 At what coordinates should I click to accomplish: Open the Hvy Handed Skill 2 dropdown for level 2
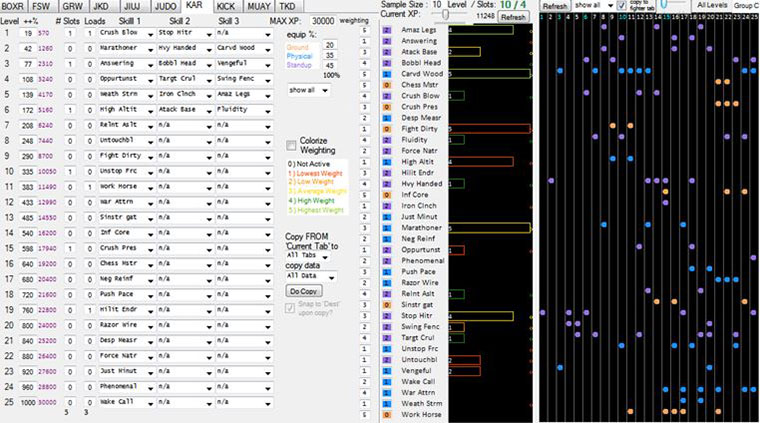(185, 49)
